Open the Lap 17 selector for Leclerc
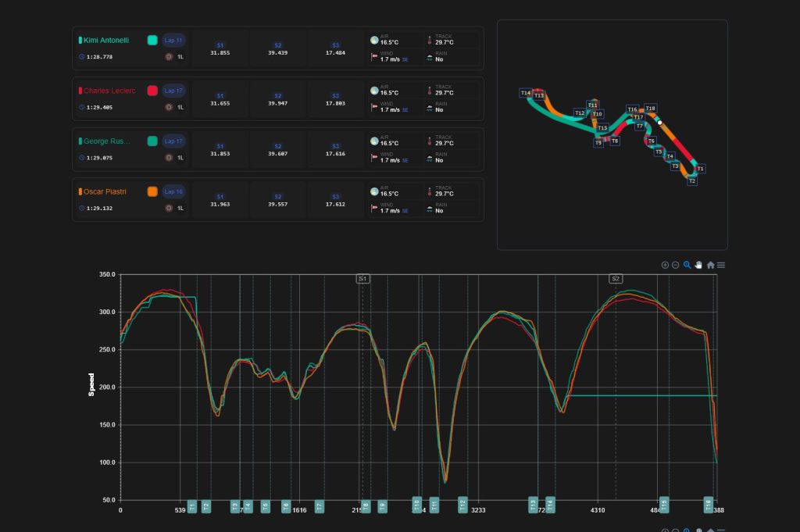This screenshot has height=532, width=800. [173, 91]
